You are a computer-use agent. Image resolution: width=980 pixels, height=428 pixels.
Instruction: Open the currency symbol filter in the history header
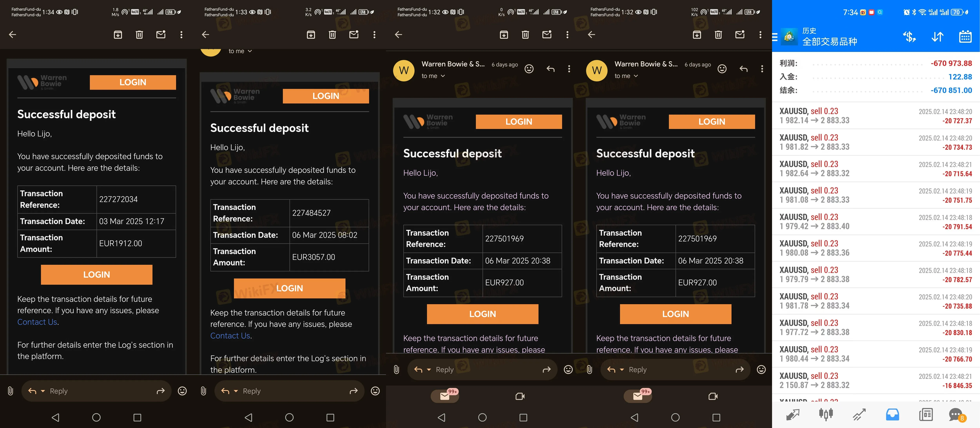909,37
